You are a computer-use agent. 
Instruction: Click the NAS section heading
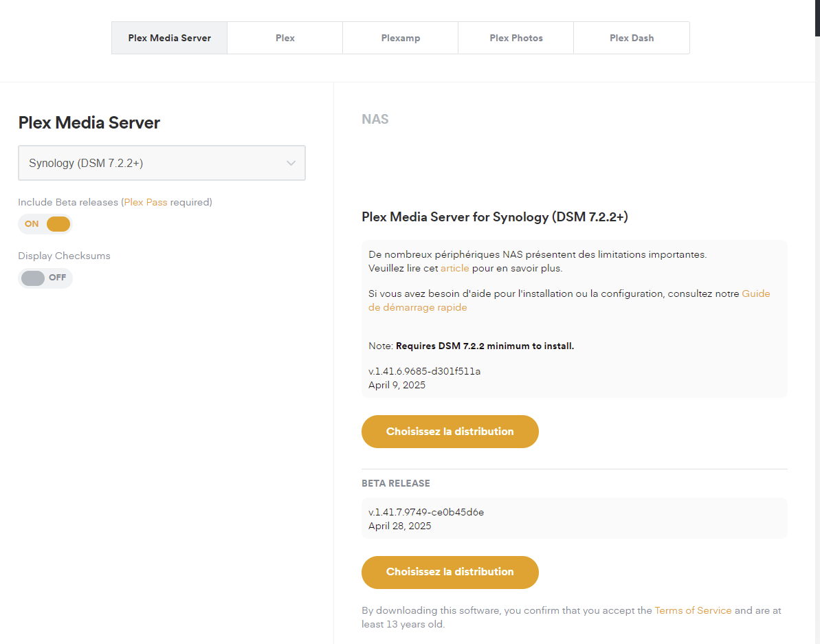tap(375, 119)
